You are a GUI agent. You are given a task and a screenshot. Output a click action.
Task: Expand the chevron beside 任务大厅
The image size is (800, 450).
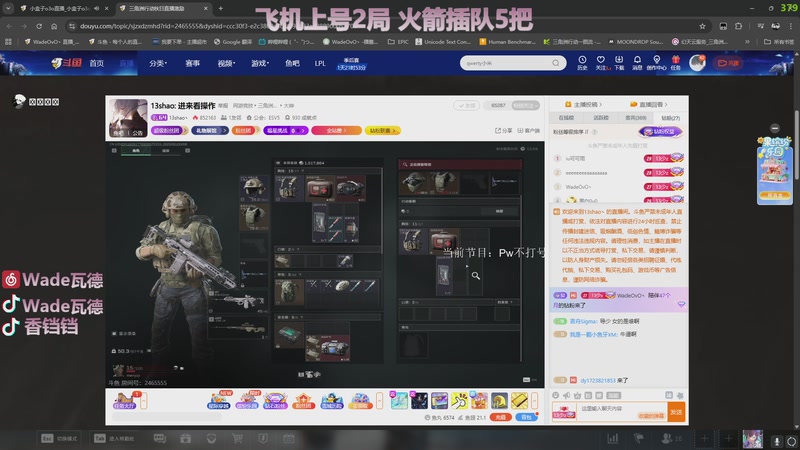[144, 401]
